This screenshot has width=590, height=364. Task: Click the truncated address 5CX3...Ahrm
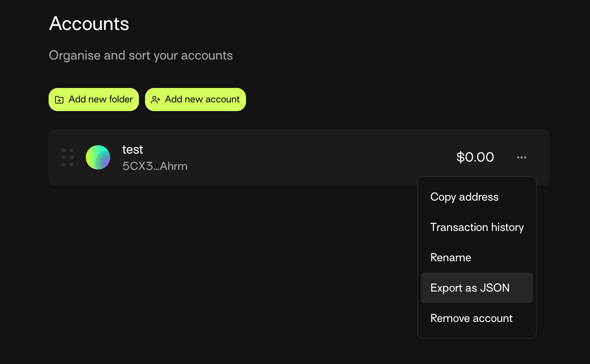pyautogui.click(x=155, y=166)
